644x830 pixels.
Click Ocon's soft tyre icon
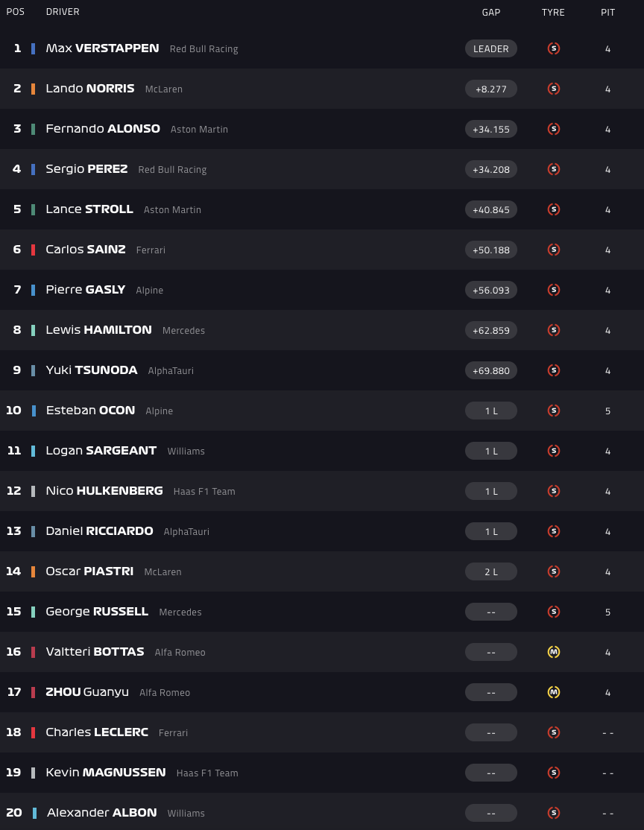(x=553, y=411)
